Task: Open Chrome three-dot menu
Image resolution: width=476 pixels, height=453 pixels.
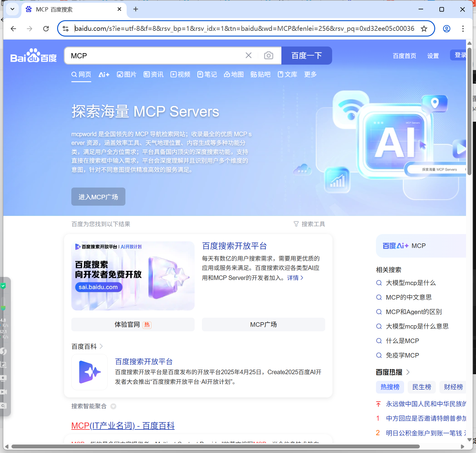Action: (463, 29)
